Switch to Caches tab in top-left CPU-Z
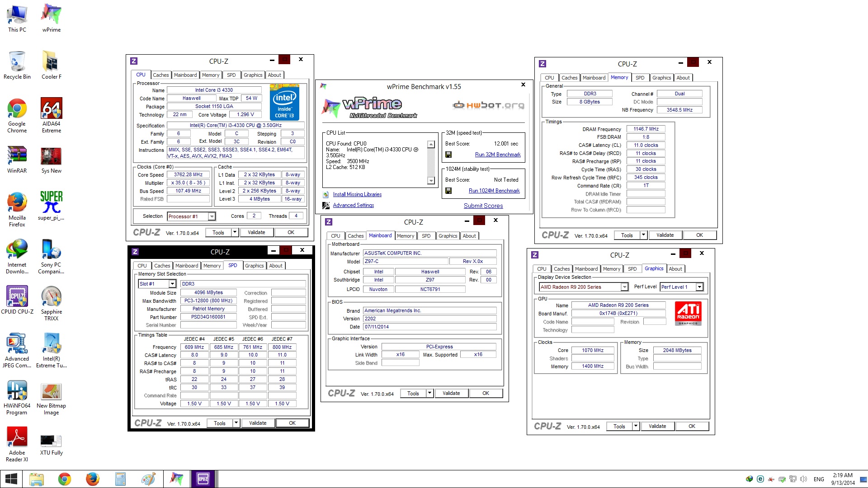Image resolution: width=868 pixels, height=488 pixels. click(160, 75)
